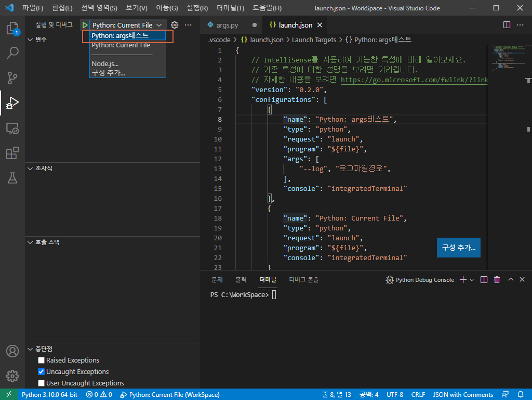
Task: Enable User Uncaught Exceptions breakpoint
Action: click(42, 383)
